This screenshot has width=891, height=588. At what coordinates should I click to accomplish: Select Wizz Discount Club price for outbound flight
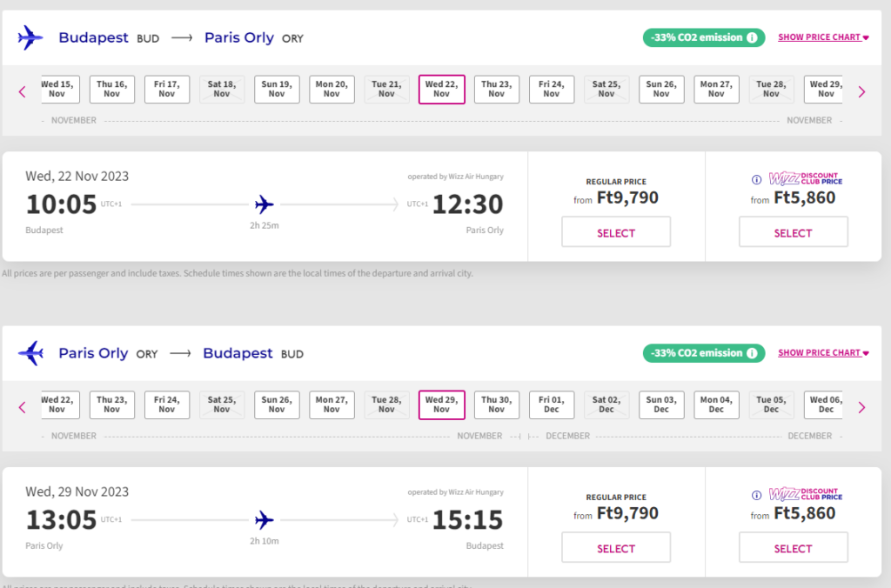793,233
